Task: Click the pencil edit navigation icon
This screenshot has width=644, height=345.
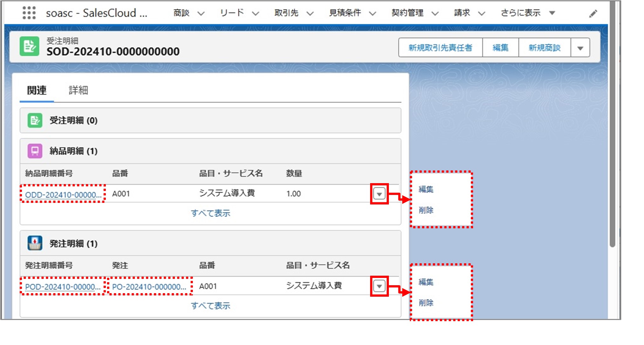Action: tap(593, 13)
